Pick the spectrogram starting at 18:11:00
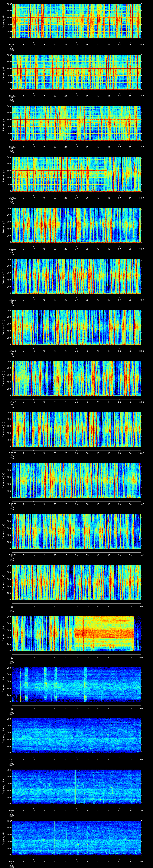The width and height of the screenshot is (153, 868). (77, 531)
